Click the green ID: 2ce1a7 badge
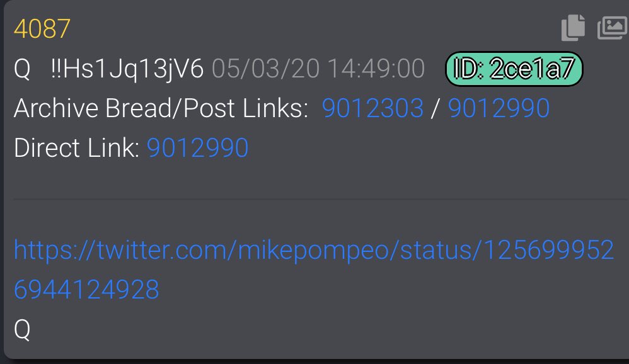 click(514, 69)
